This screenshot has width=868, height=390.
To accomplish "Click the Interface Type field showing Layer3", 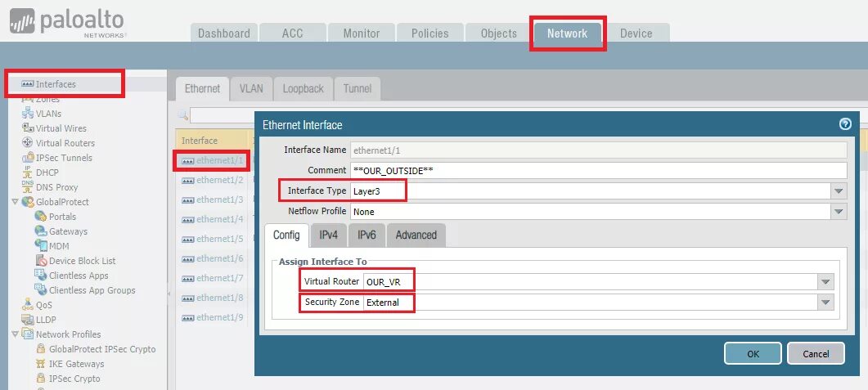I will (591, 191).
